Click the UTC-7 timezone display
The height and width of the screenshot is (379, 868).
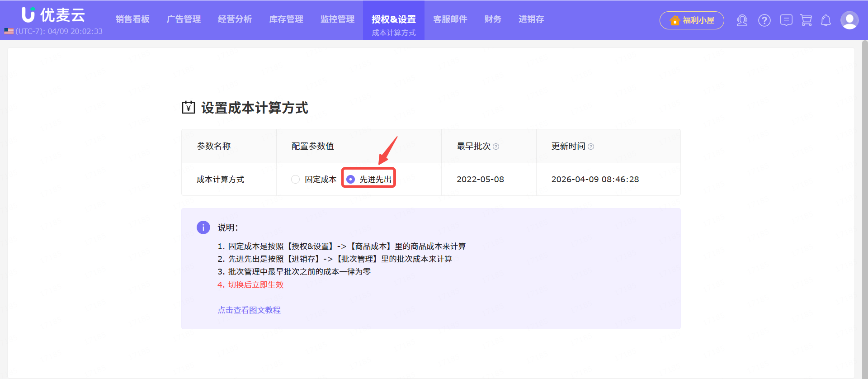tap(54, 31)
